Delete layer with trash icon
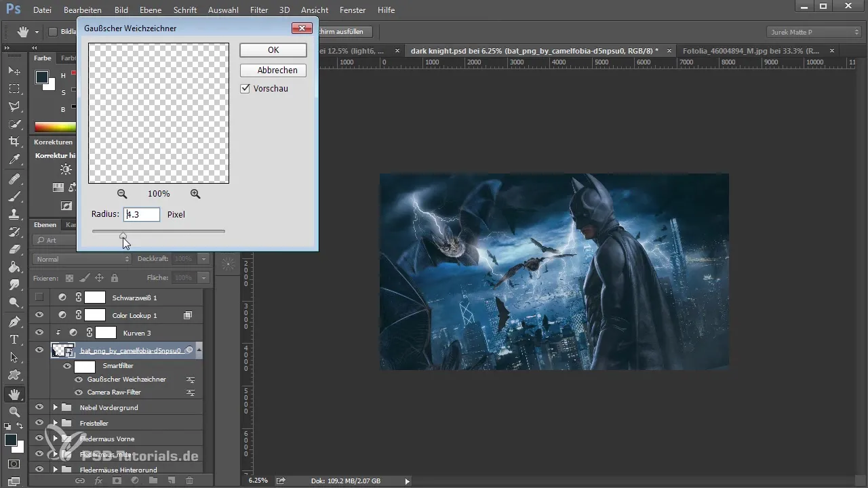The image size is (868, 488). coord(189,481)
